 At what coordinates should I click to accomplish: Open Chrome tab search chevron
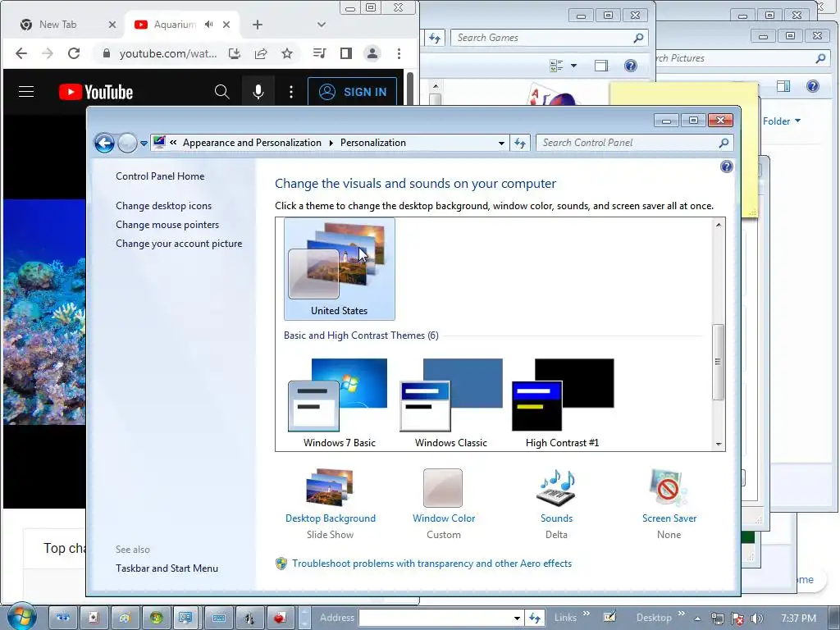(322, 25)
